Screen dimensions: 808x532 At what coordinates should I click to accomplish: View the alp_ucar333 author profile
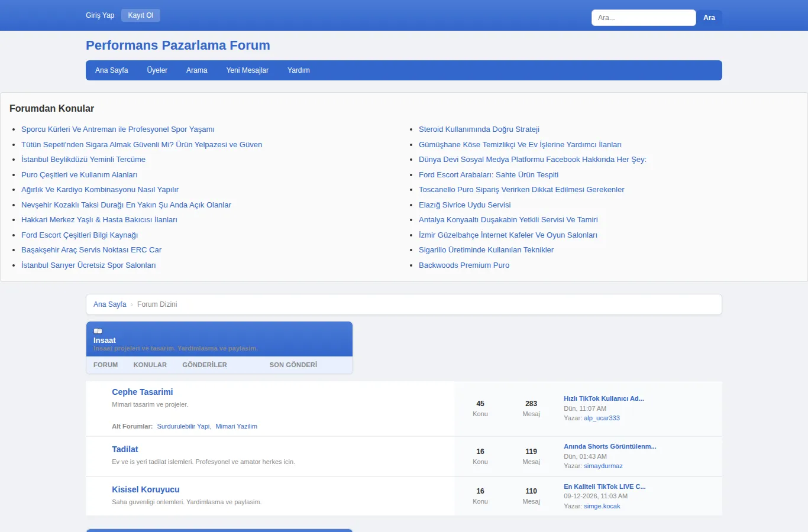coord(602,418)
